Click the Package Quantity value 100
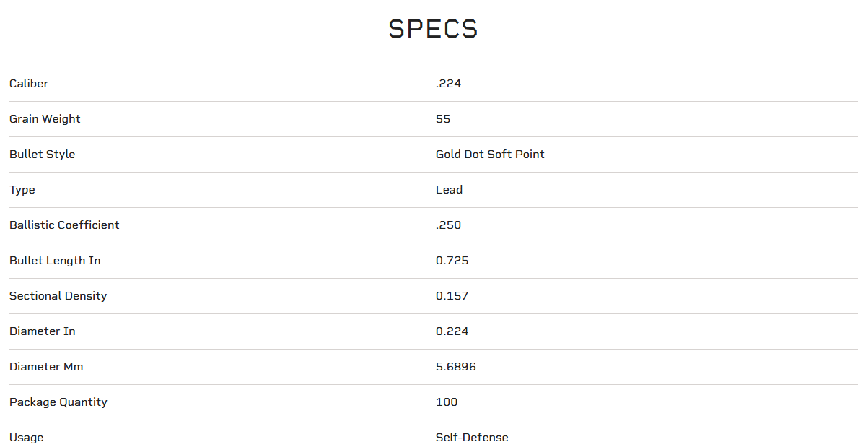 coord(447,402)
